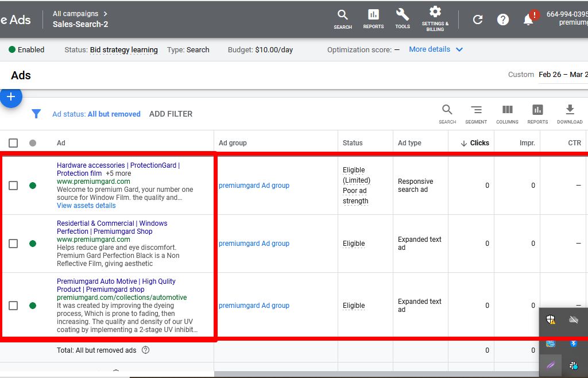
Task: Click the Eligible (Limited) Poor ad strength status
Action: [356, 185]
